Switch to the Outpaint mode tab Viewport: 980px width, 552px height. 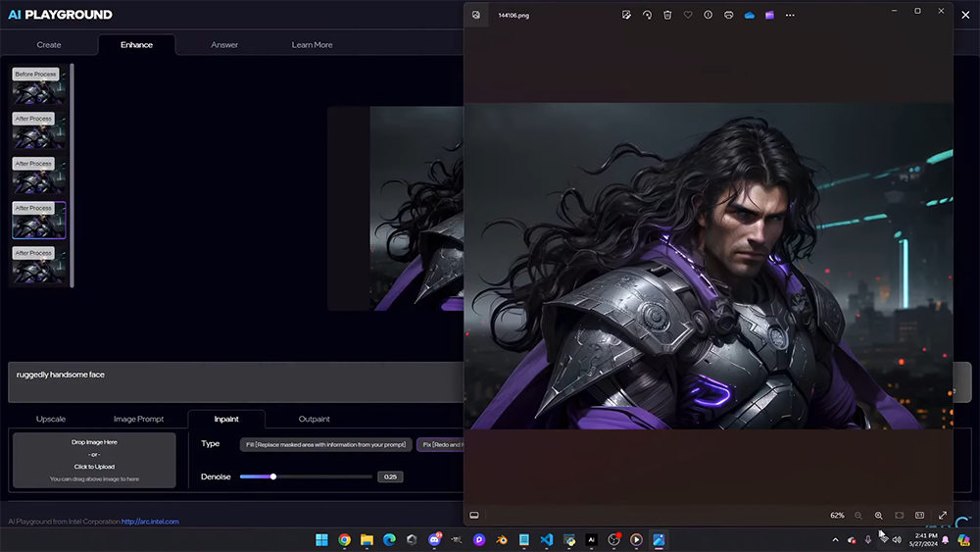pyautogui.click(x=314, y=419)
